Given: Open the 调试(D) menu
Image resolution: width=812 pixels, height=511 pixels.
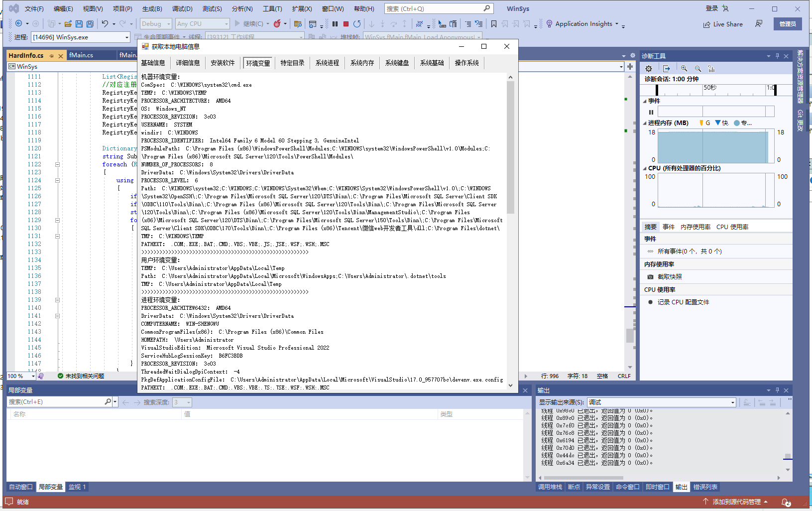Looking at the screenshot, I should [182, 8].
